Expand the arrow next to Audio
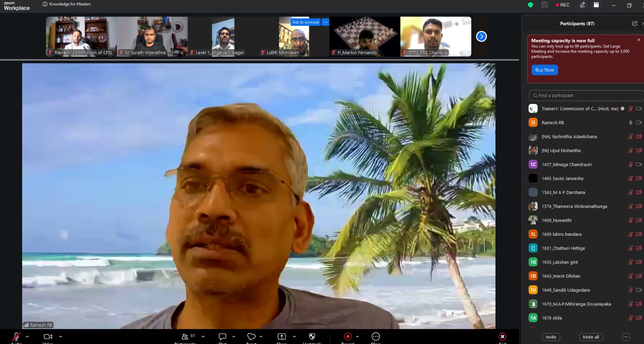The image size is (644, 344). point(27,336)
